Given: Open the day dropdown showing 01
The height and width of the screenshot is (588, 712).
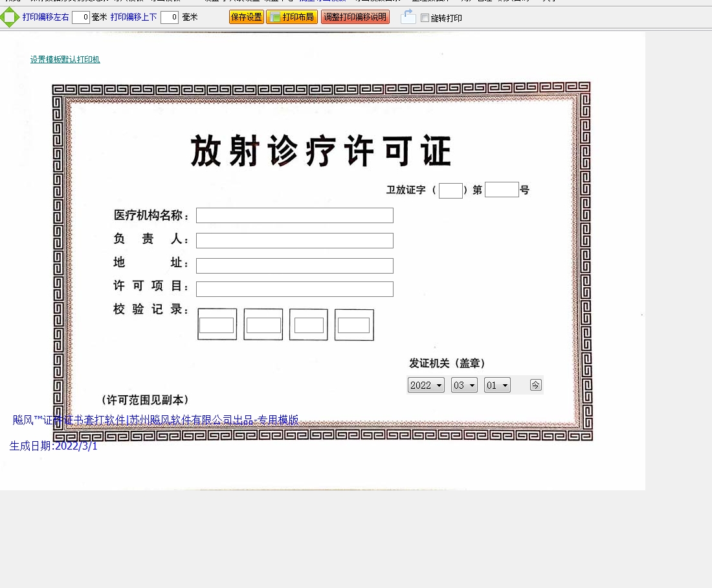Looking at the screenshot, I should point(497,386).
